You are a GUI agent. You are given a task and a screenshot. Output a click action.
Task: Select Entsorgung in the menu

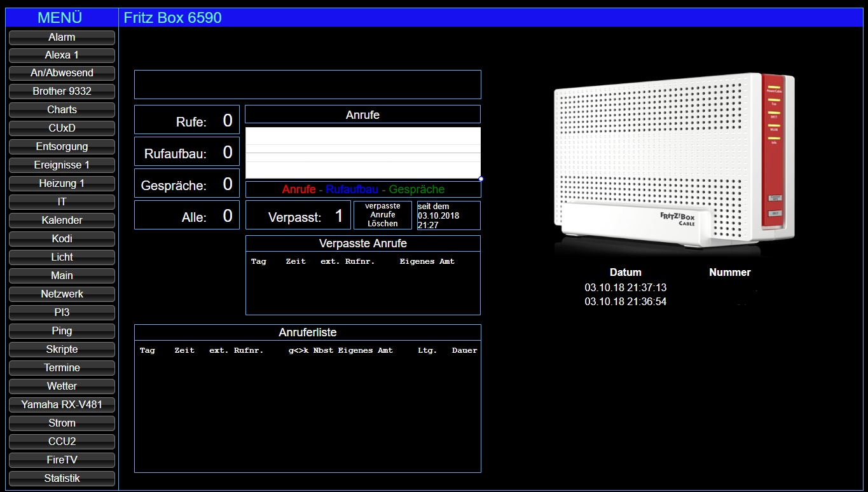(x=62, y=147)
